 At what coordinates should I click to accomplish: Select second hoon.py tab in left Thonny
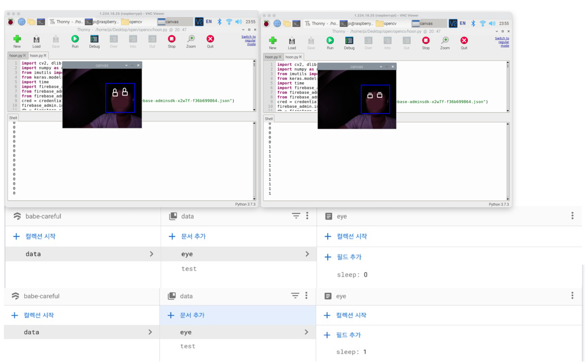[x=38, y=56]
